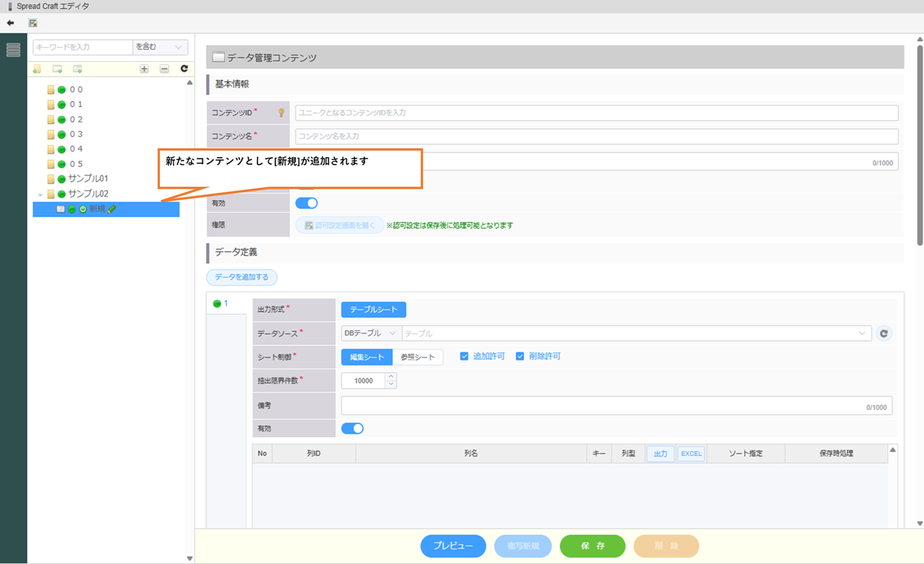Collapse the サンプル02 folder in tree
The image size is (924, 564).
pyautogui.click(x=40, y=194)
